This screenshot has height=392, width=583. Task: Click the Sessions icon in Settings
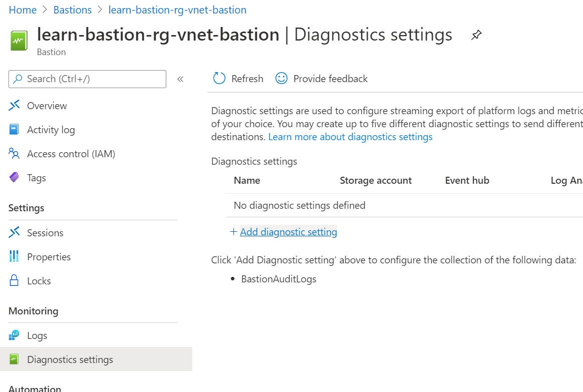[14, 233]
